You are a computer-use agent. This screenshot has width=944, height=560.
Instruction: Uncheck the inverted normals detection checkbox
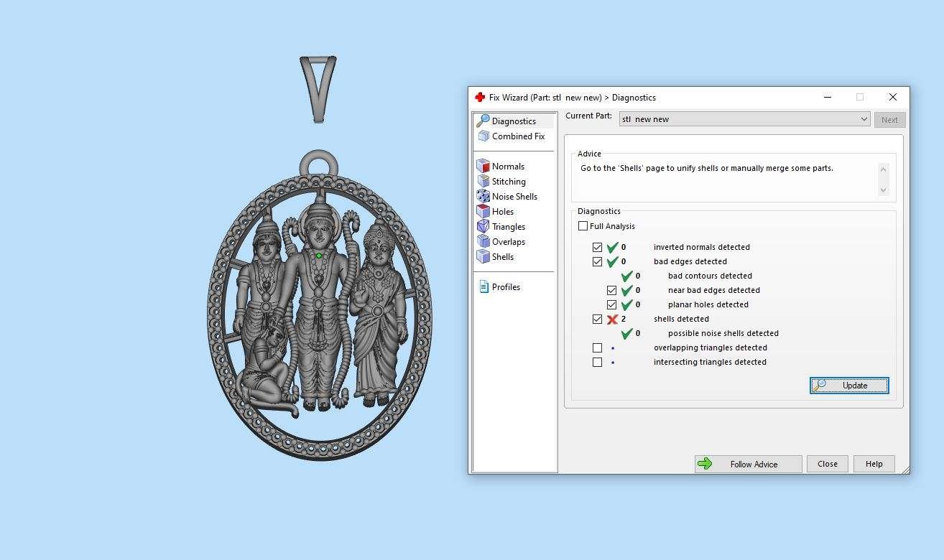pos(597,247)
